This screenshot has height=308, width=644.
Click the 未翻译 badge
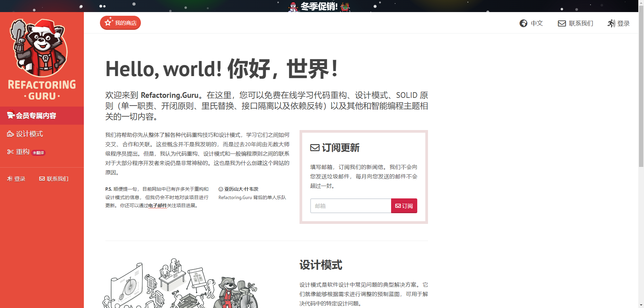(x=38, y=153)
